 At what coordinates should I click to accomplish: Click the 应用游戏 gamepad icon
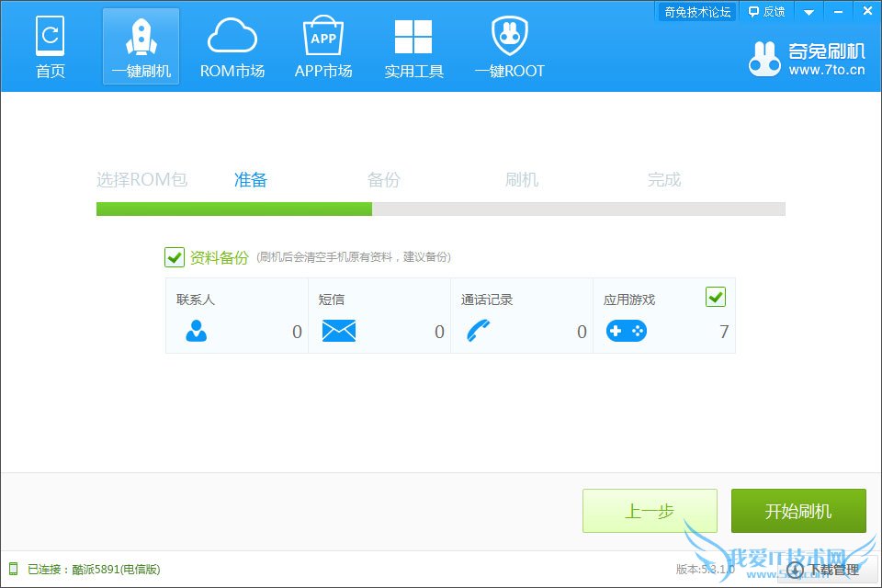pos(626,331)
